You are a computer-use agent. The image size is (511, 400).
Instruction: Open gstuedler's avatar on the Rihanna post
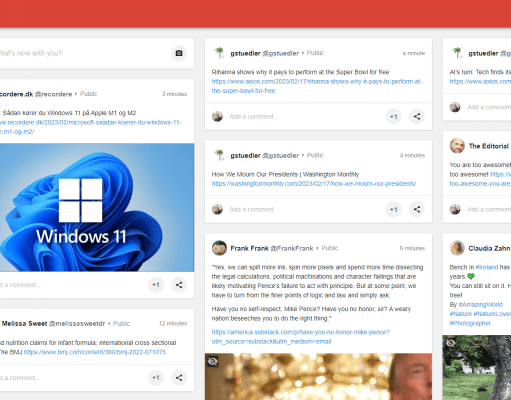pyautogui.click(x=219, y=53)
